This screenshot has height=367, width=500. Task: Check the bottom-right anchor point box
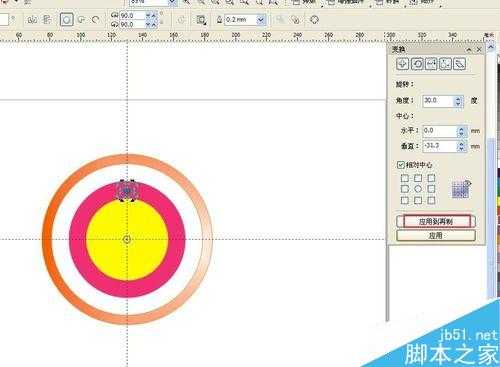pos(431,200)
